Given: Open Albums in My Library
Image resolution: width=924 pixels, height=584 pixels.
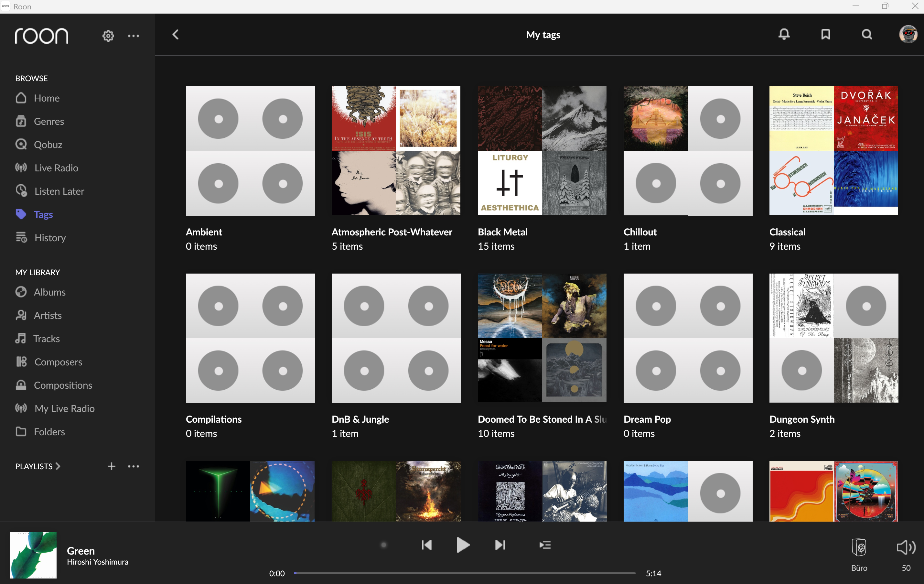Looking at the screenshot, I should click(x=40, y=292).
